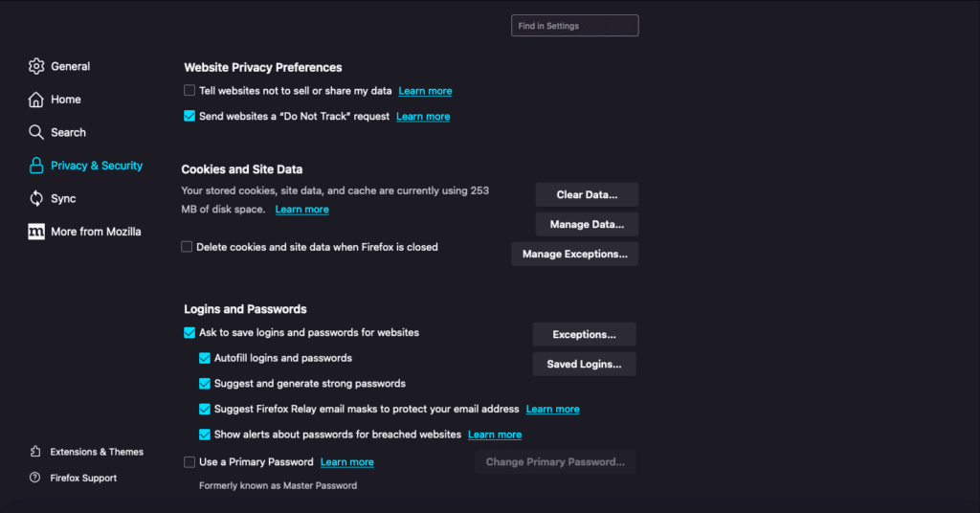Click the Sync arrows icon

tap(36, 199)
